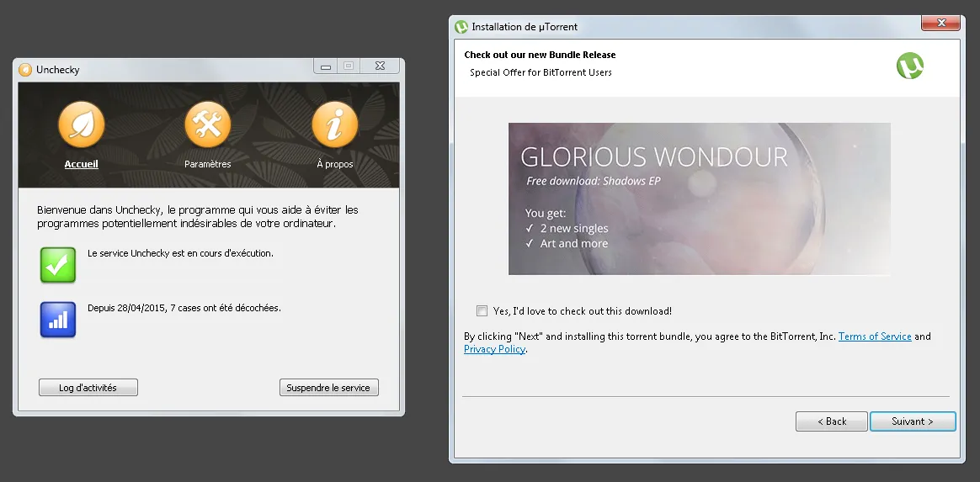Screen dimensions: 980x482
Task: Continue with the Suivant > button
Action: [913, 421]
